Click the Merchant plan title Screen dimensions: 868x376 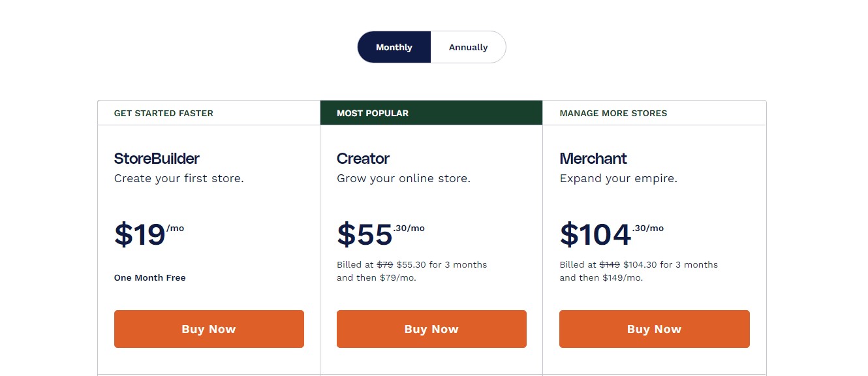click(x=593, y=159)
